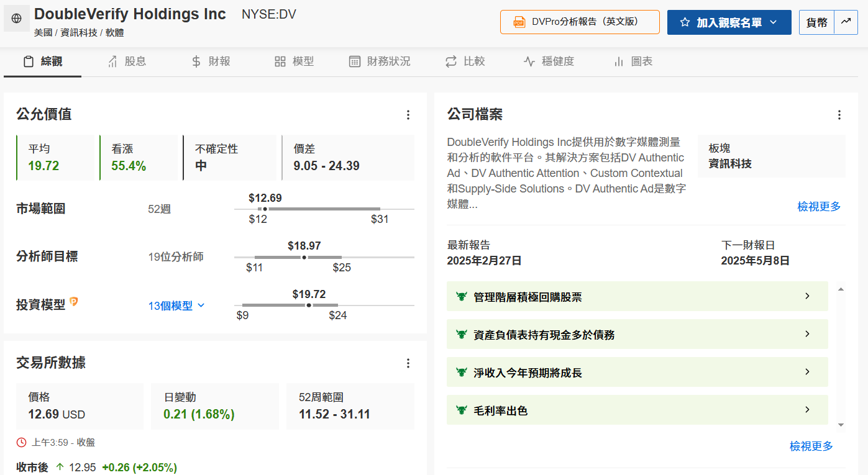Click bull icon on 毛利率出色
Image resolution: width=868 pixels, height=475 pixels.
coord(461,410)
